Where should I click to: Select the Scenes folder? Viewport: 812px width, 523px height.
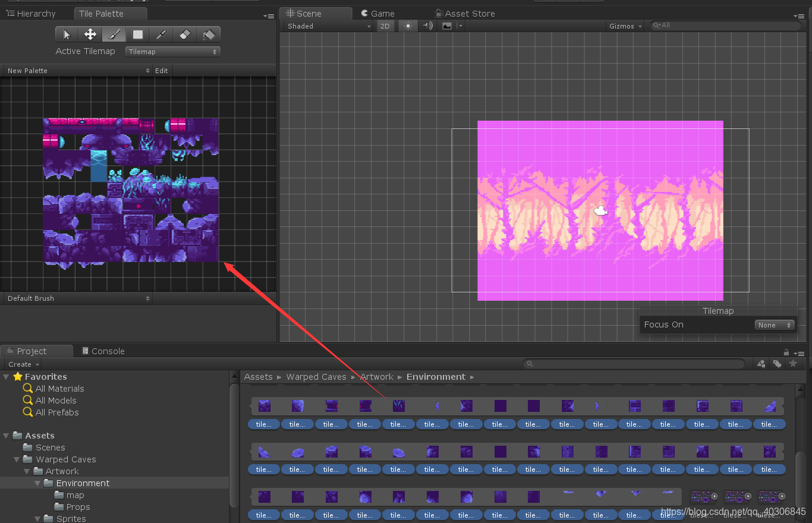(x=51, y=448)
